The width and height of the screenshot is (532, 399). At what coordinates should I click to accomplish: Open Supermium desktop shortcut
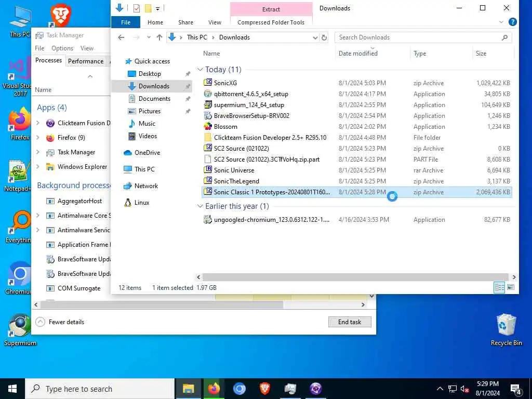click(x=20, y=329)
